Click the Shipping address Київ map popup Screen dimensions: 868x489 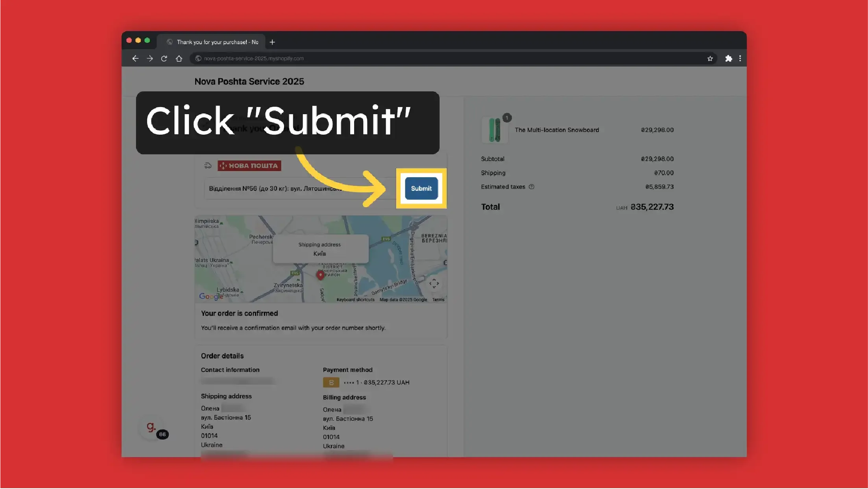click(x=320, y=249)
